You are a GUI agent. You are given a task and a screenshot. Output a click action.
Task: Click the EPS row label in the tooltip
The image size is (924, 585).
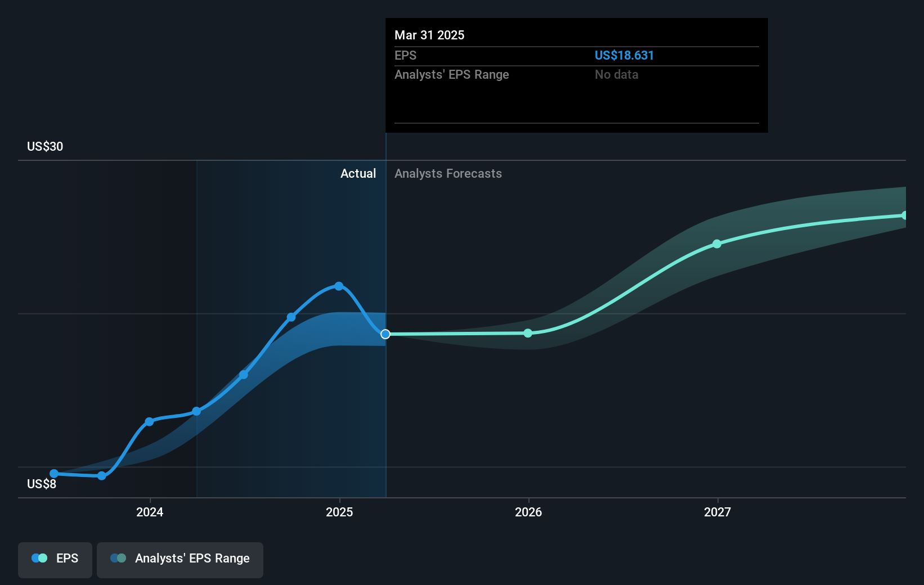[x=405, y=56]
